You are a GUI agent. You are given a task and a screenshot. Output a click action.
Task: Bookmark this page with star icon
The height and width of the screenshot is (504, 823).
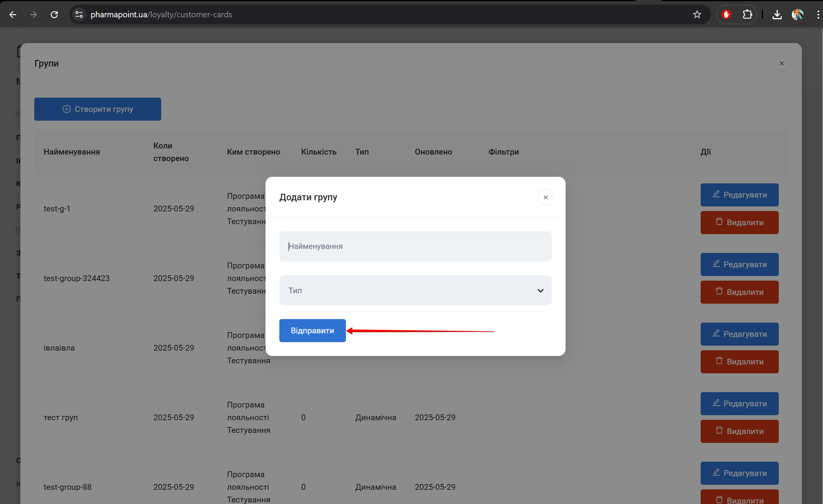point(697,15)
